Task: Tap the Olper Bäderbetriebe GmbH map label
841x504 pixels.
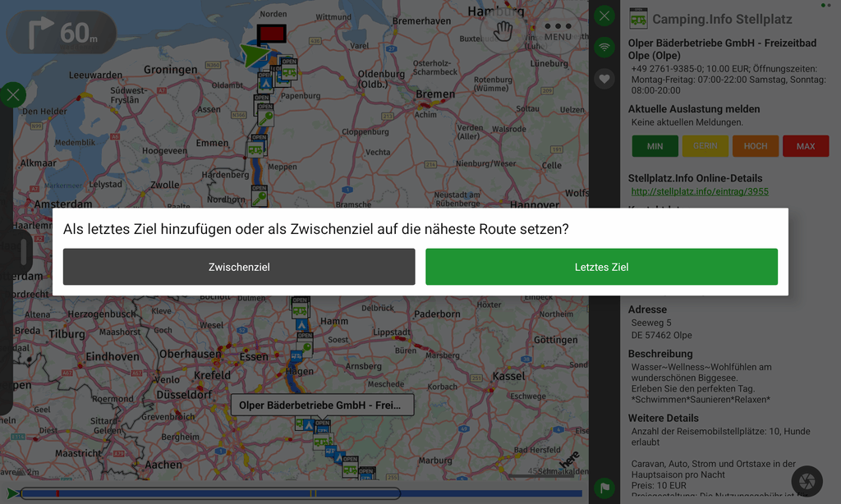Action: [322, 405]
